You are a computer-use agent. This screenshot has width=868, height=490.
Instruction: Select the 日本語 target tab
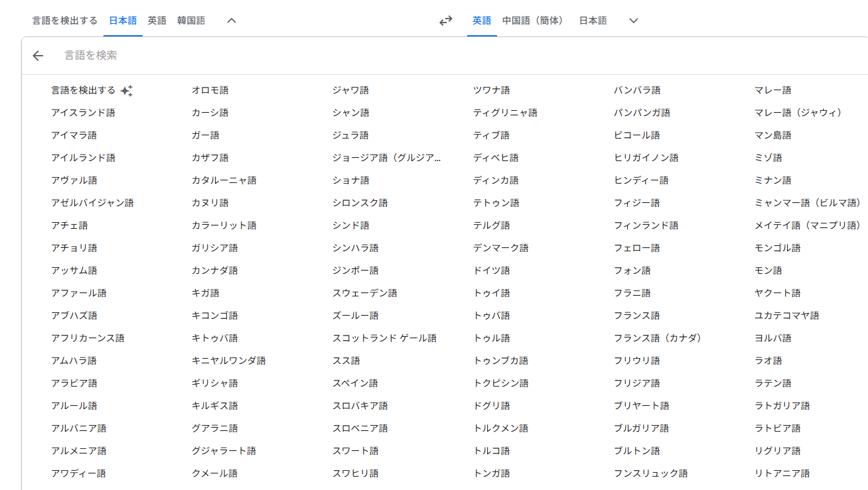click(593, 21)
